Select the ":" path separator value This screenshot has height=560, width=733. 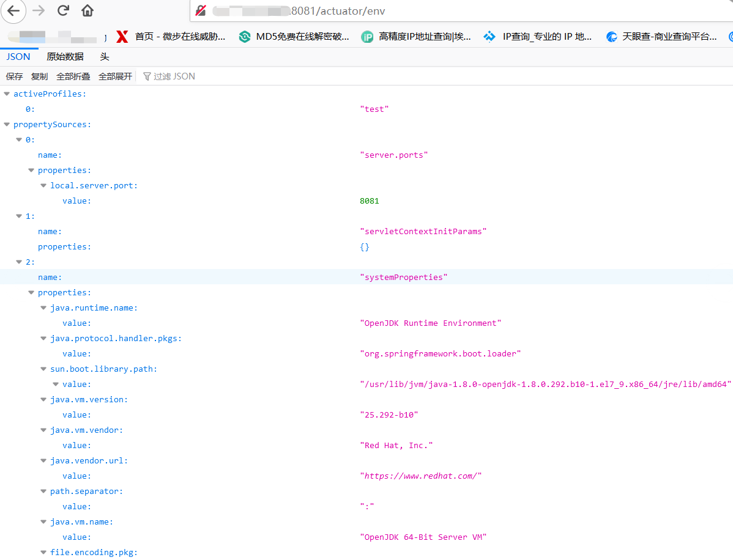click(367, 506)
